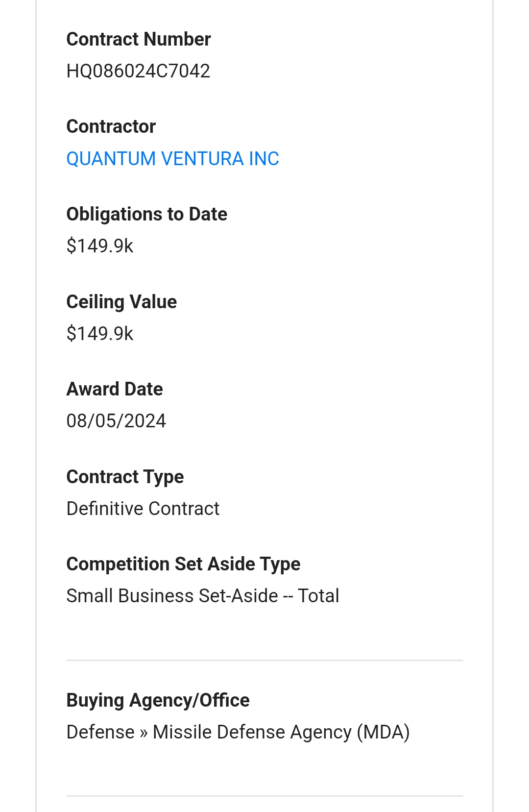Image resolution: width=529 pixels, height=812 pixels.
Task: Select Missile Defense Agency (MDA) text
Action: click(281, 732)
